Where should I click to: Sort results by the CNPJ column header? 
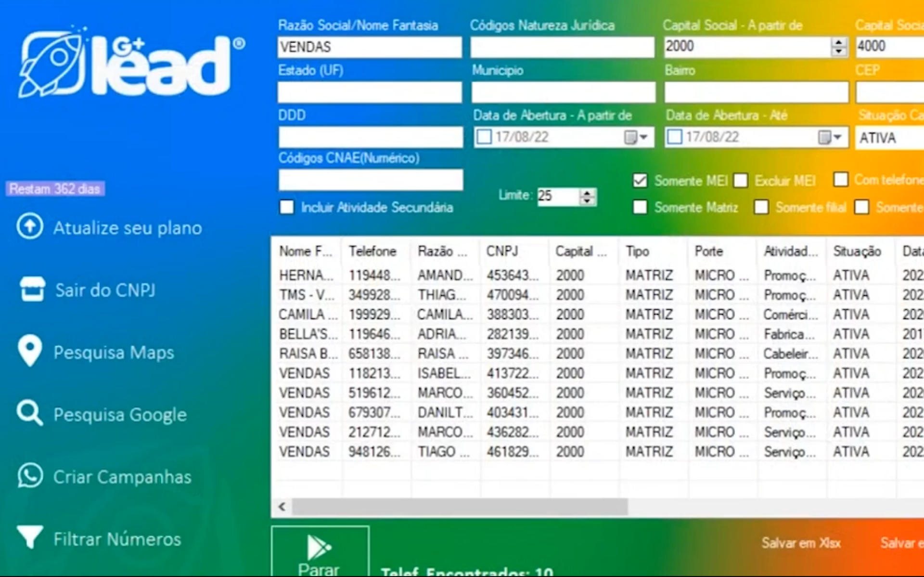click(502, 251)
